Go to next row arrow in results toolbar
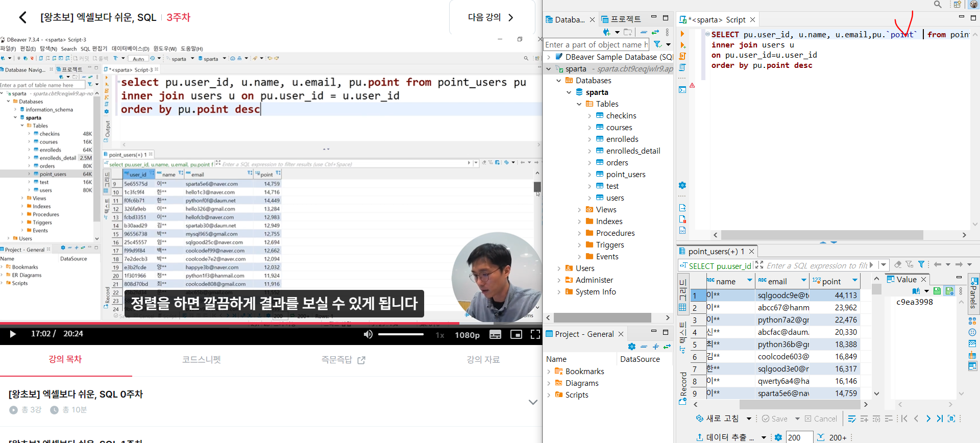Screen dimensions: 980x443 click(928, 419)
